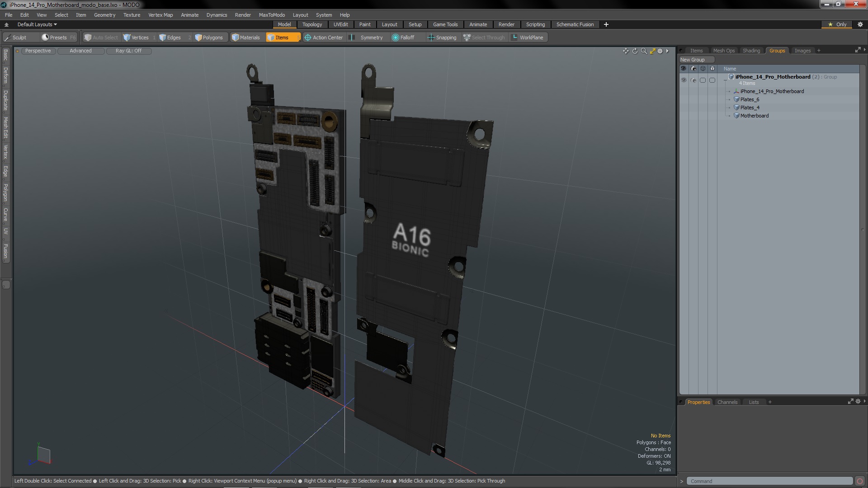The height and width of the screenshot is (488, 868).
Task: Check the second cube checkbox for group row
Action: coord(712,80)
